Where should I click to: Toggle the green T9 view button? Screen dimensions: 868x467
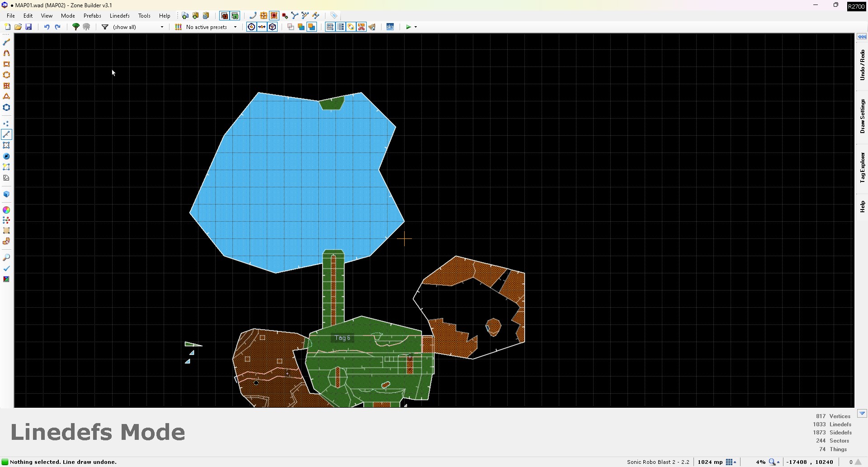pyautogui.click(x=235, y=15)
